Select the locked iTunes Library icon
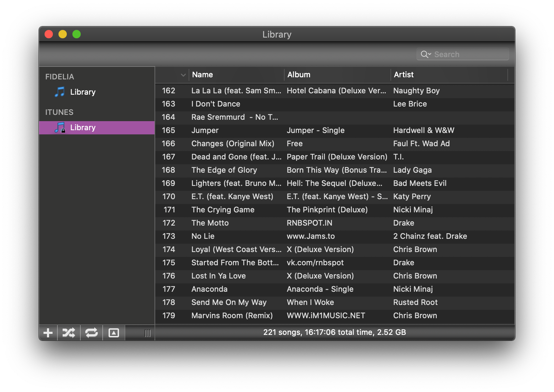The image size is (554, 392). [60, 127]
